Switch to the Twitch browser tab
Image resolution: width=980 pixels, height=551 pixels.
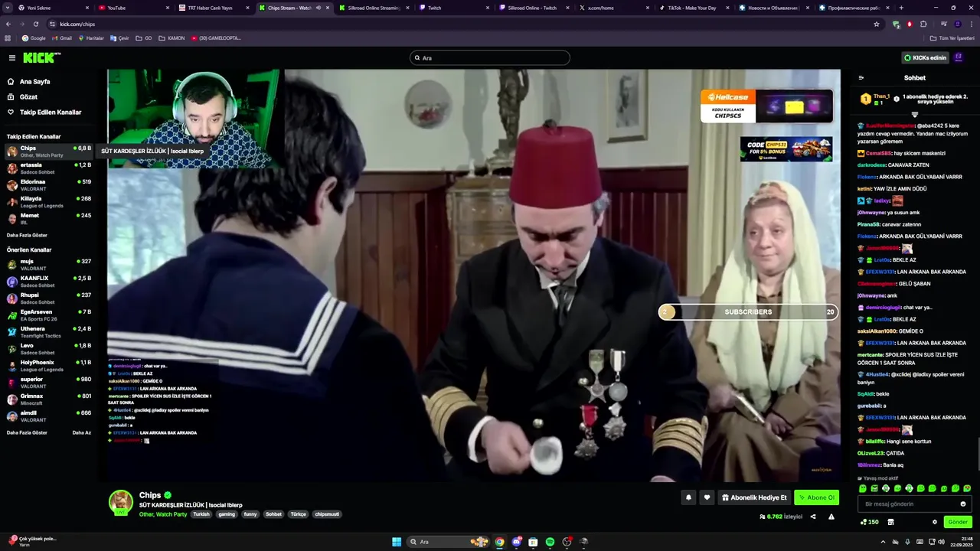[455, 8]
